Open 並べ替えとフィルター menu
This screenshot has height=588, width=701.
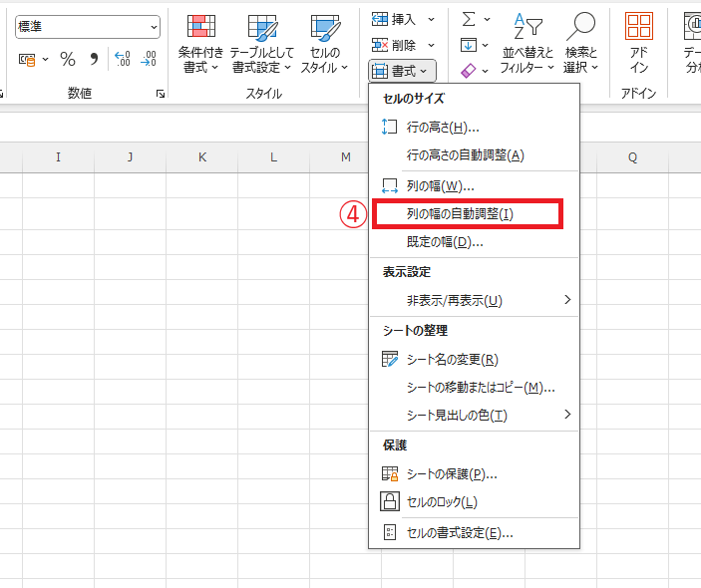click(527, 44)
